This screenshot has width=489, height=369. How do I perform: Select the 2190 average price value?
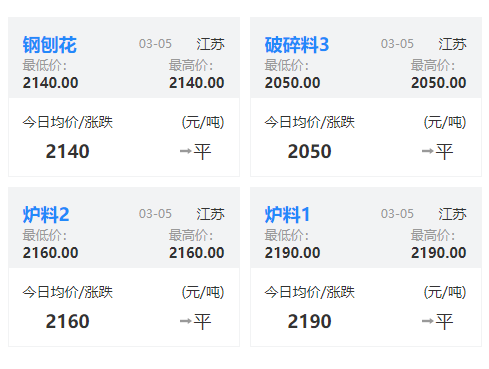[x=310, y=321]
